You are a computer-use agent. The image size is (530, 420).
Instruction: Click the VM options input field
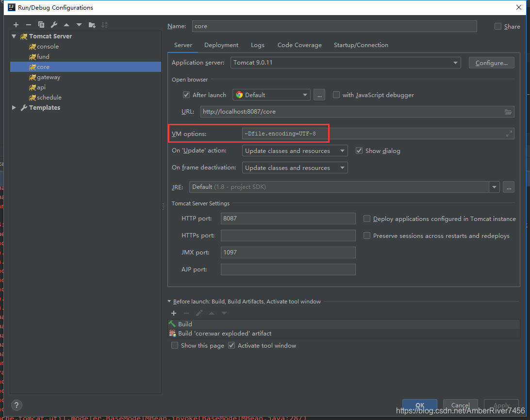coord(378,134)
